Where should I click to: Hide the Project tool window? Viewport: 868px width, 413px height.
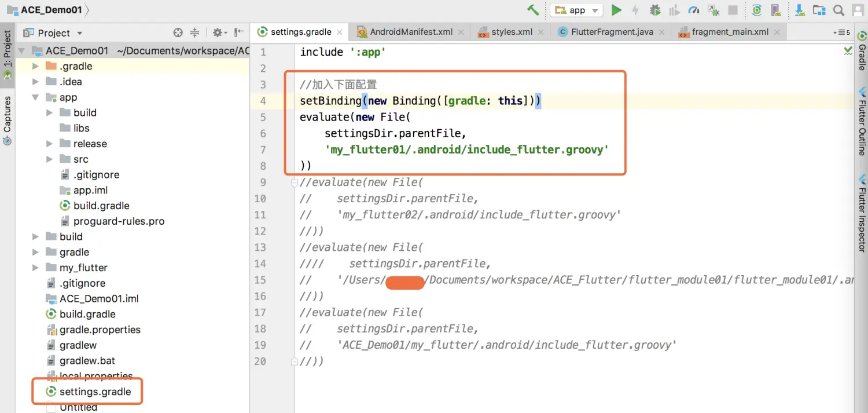coord(240,33)
